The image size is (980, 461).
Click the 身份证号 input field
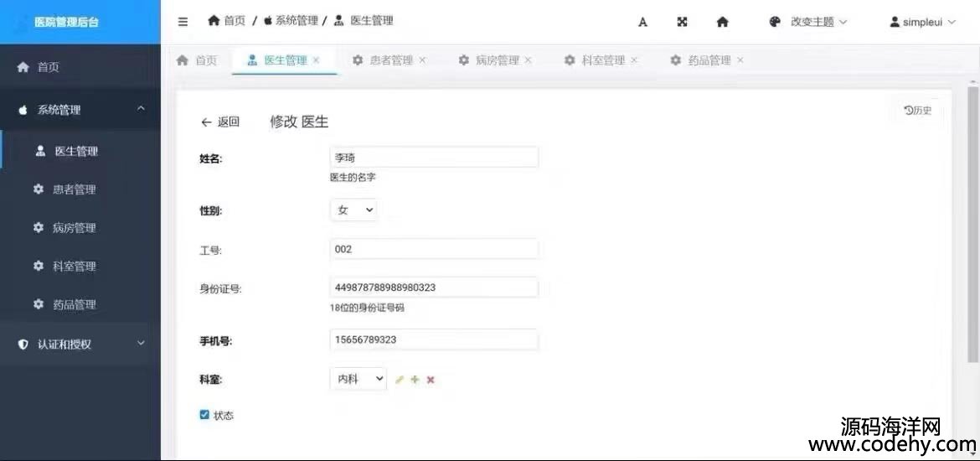click(x=434, y=287)
